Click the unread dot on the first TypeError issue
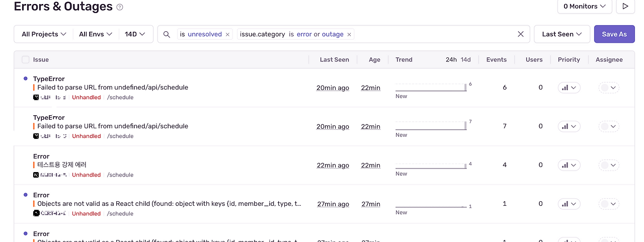644x242 pixels. [26, 78]
